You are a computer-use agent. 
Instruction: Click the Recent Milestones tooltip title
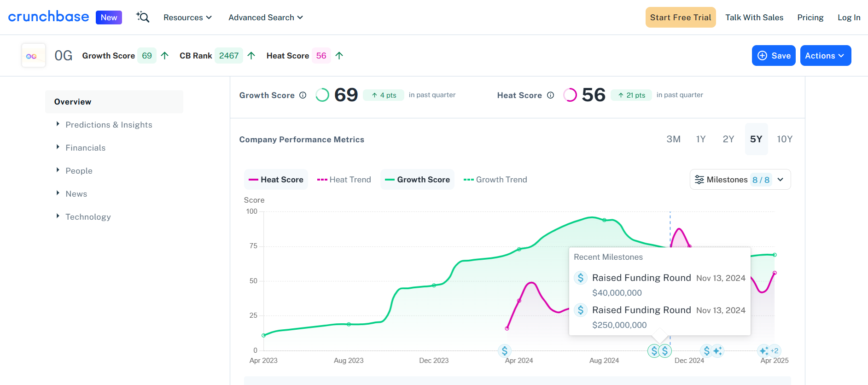(x=608, y=257)
